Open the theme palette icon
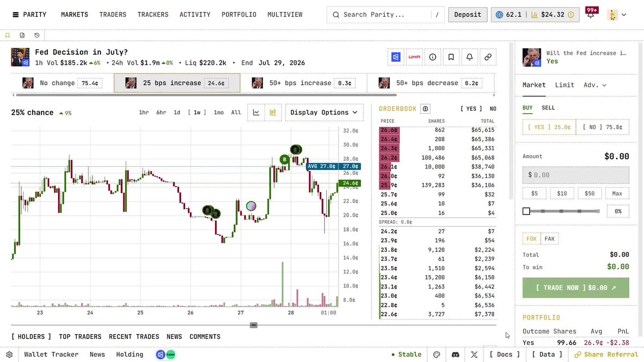The image size is (644, 362). tap(437, 354)
